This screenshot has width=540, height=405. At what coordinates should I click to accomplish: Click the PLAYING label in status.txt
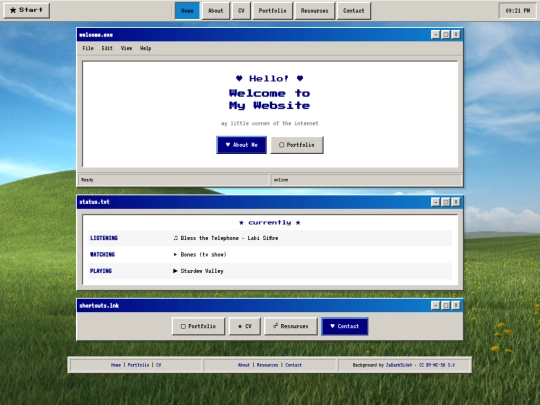[101, 271]
